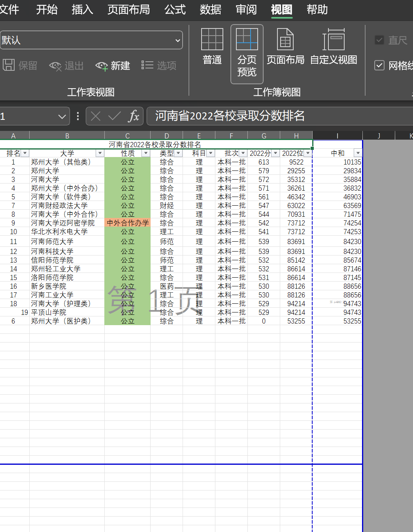Open filter dropdown for 2022位 column
The height and width of the screenshot is (532, 413).
pyautogui.click(x=308, y=153)
